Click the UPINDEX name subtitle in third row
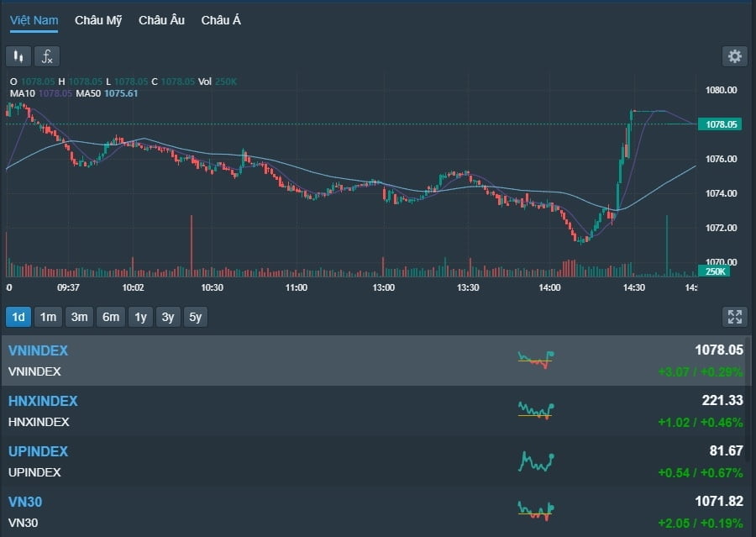 pyautogui.click(x=34, y=472)
